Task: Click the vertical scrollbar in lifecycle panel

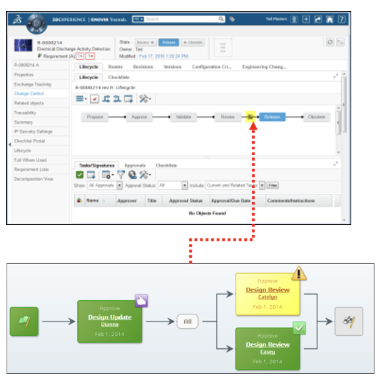Action: (x=338, y=130)
